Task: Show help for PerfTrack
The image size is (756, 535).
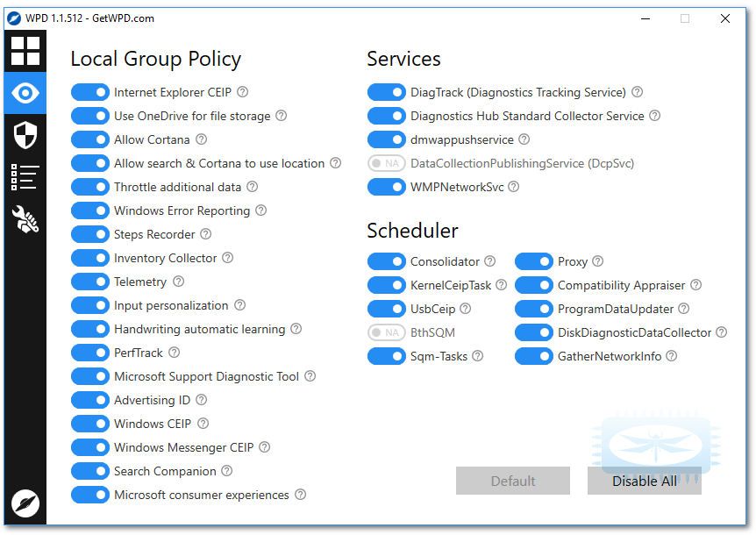Action: 174,353
